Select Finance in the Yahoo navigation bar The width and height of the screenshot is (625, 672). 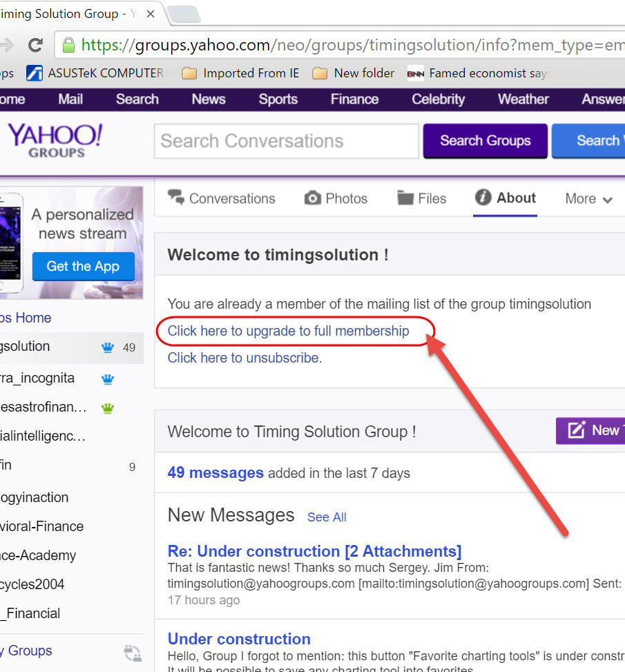coord(354,99)
